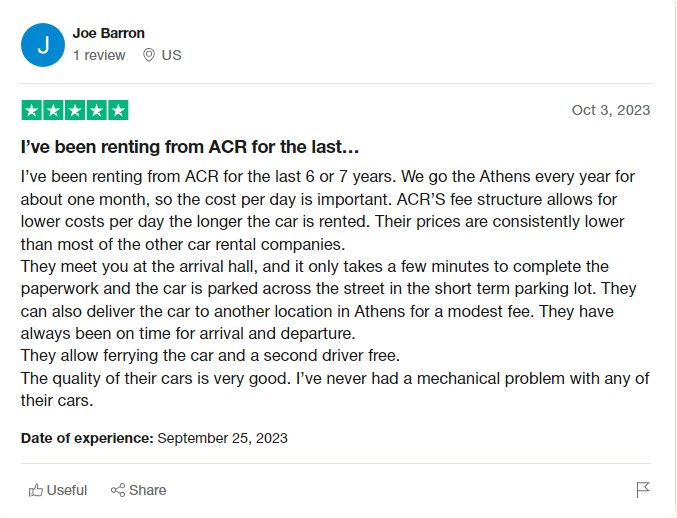Click the thumbs-up Useful icon
The image size is (677, 518).
click(x=36, y=490)
